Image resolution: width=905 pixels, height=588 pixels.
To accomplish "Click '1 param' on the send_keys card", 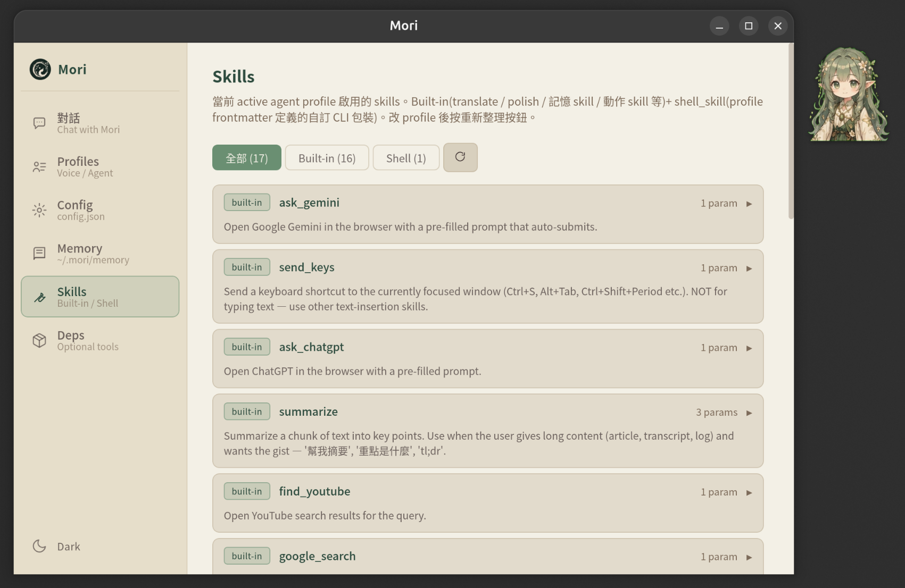I will click(x=719, y=268).
